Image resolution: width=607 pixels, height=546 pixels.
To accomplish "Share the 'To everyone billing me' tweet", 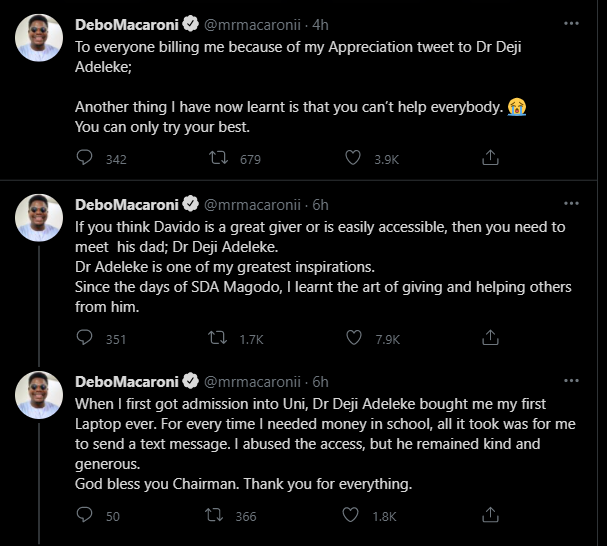I will click(490, 158).
